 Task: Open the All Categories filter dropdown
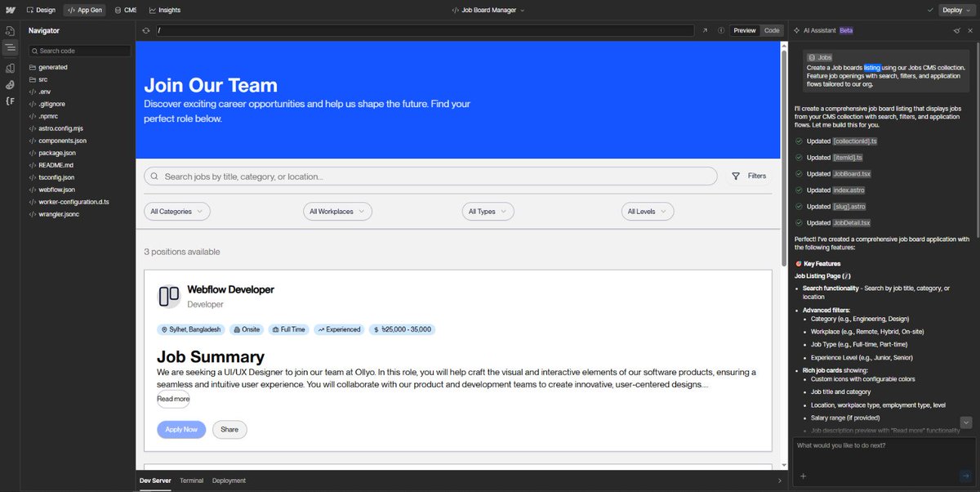click(176, 211)
